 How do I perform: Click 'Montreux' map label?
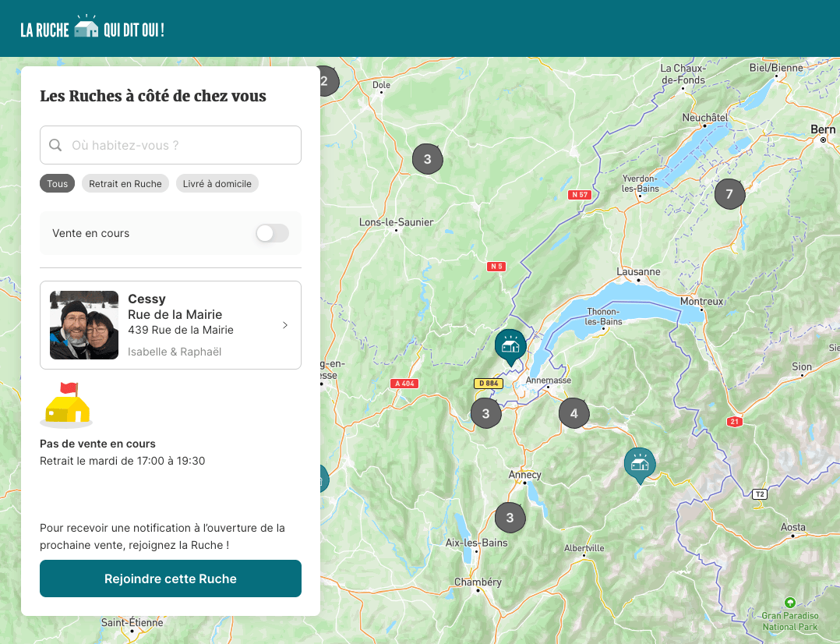[701, 302]
